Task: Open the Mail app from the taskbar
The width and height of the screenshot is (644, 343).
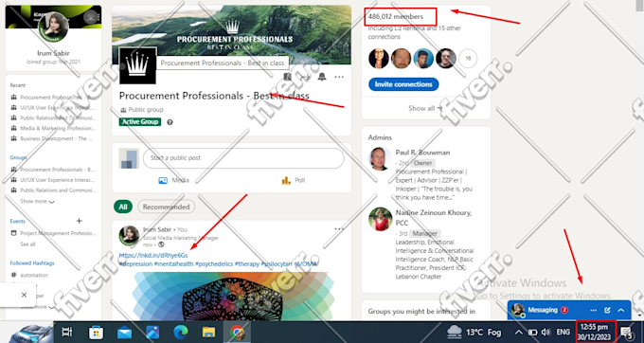Action: click(x=124, y=333)
